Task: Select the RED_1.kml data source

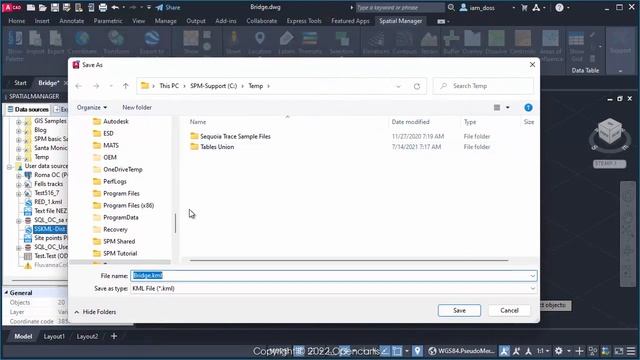Action: (48, 202)
